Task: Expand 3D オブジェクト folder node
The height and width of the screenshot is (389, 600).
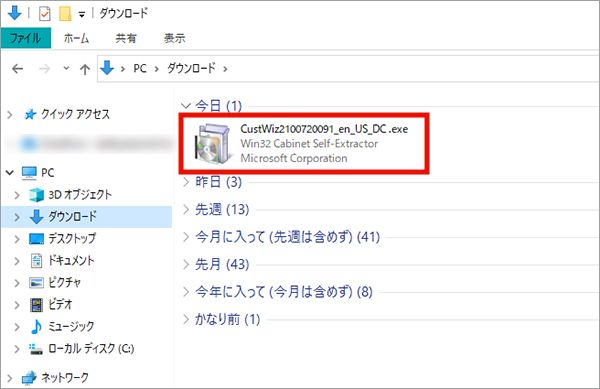Action: (x=17, y=195)
